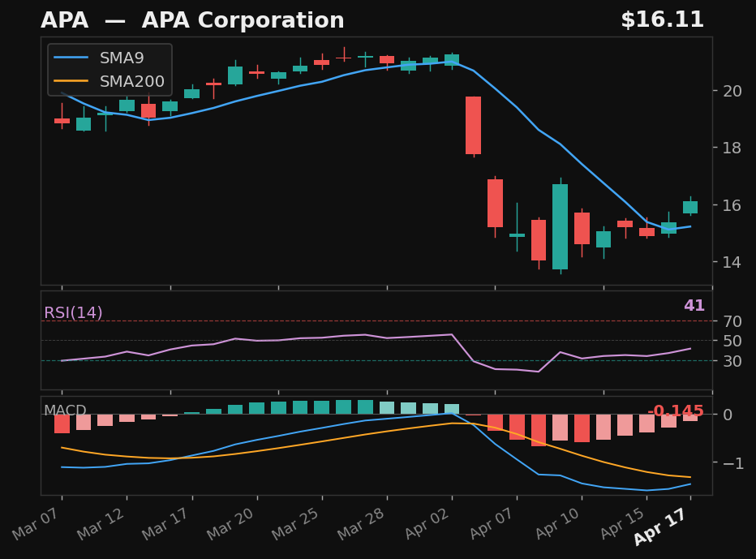Viewport: 756px width, 559px height.
Task: Click the Mar 12 date label
Action: coord(102,523)
